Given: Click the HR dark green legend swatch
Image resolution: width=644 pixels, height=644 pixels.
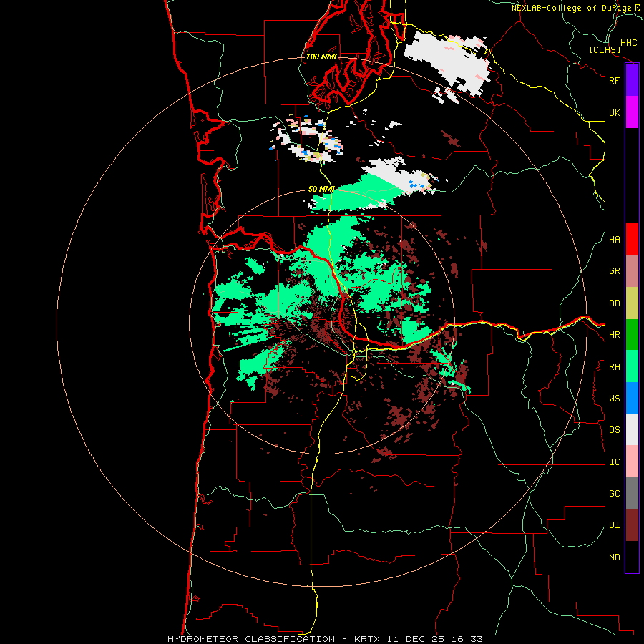Looking at the screenshot, I should tap(632, 335).
